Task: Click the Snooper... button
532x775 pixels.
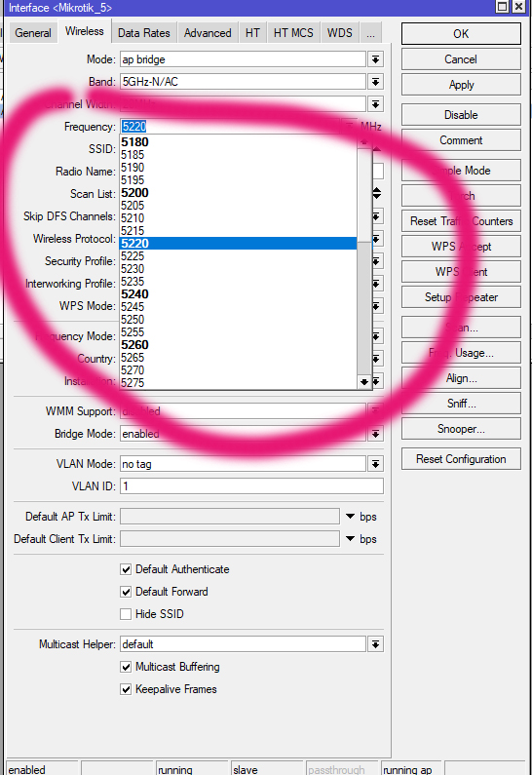Action: [x=461, y=429]
